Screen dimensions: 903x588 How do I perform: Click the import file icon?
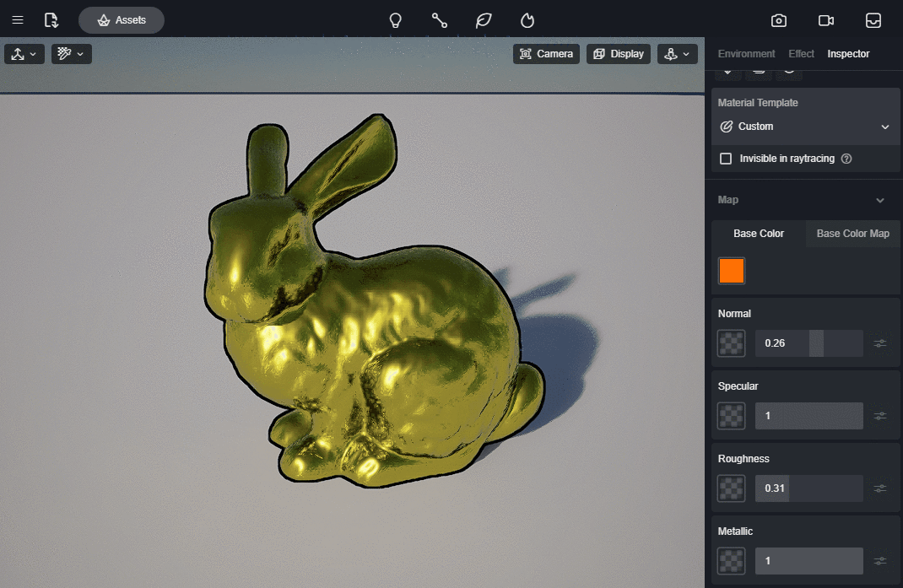coord(51,20)
